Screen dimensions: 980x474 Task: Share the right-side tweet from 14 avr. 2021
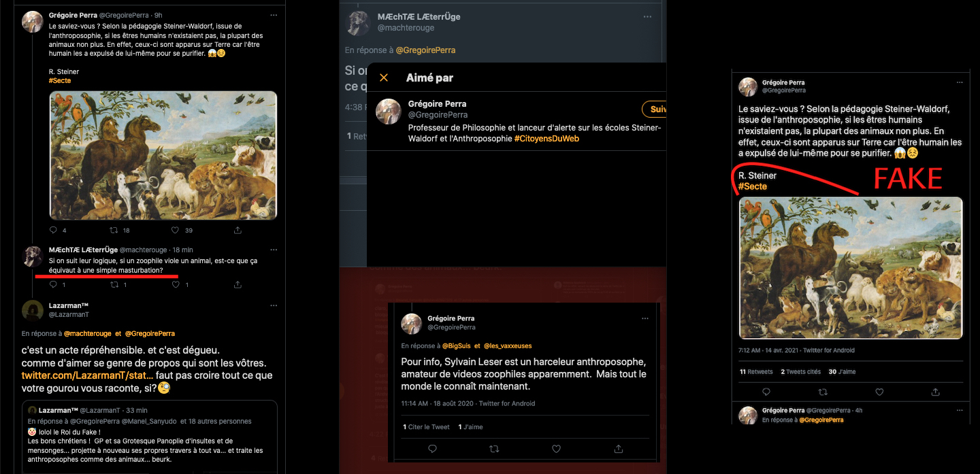[x=936, y=392]
